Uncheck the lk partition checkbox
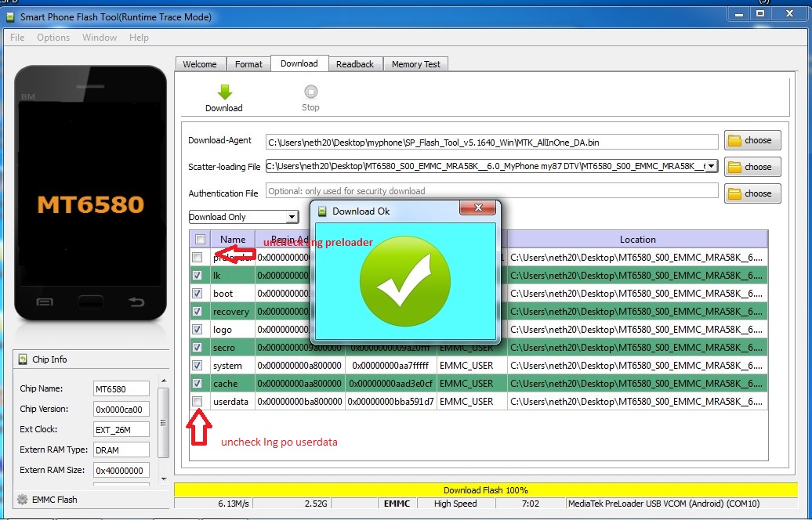812x520 pixels. click(x=198, y=275)
